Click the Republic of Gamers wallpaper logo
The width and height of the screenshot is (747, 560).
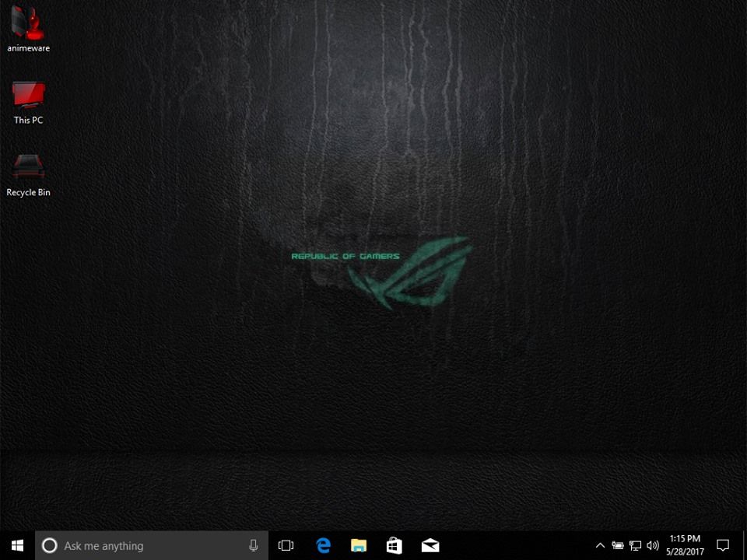tap(409, 272)
